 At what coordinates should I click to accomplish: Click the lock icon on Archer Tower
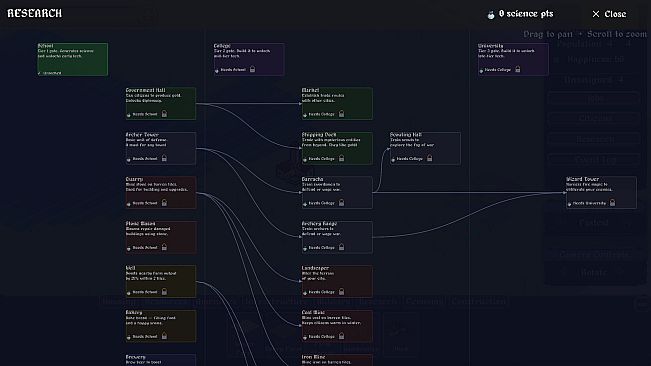164,158
